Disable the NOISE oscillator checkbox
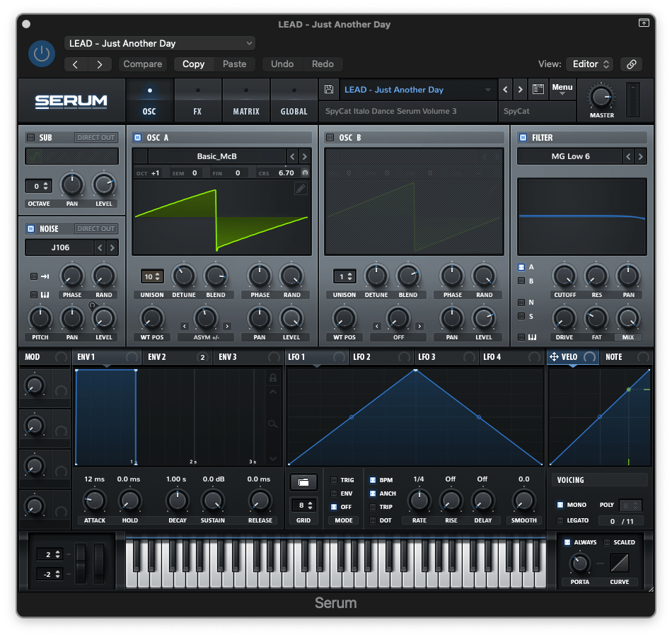 (x=31, y=229)
